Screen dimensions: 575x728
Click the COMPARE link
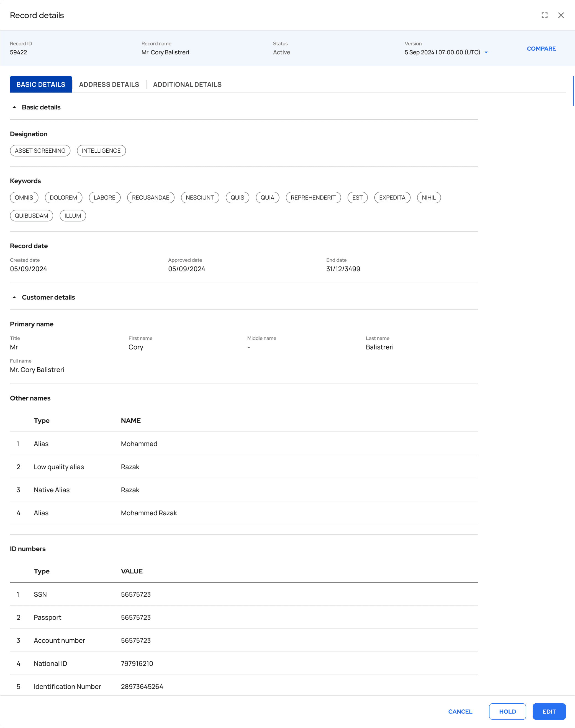pos(541,48)
